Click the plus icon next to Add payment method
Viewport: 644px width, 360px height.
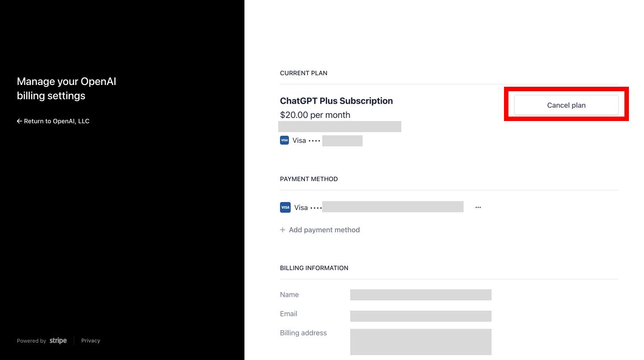pyautogui.click(x=283, y=230)
